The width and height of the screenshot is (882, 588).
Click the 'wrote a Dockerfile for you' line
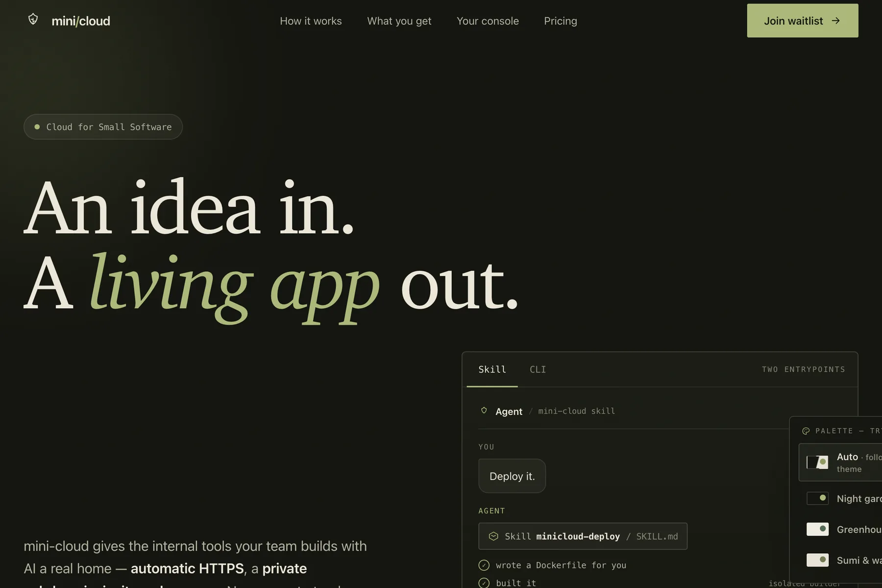click(561, 565)
